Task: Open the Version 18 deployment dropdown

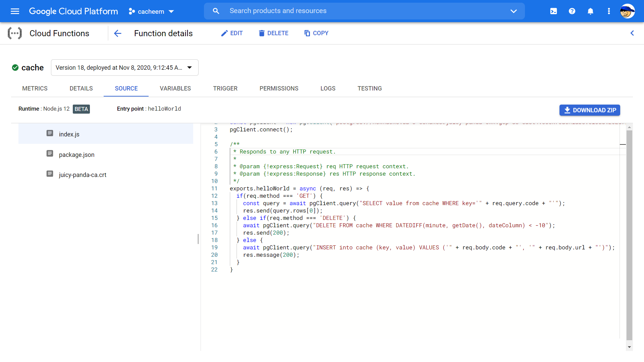Action: [x=124, y=67]
